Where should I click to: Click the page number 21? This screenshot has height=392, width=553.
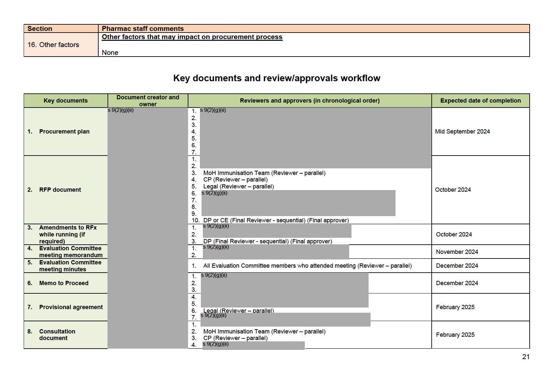pos(525,357)
